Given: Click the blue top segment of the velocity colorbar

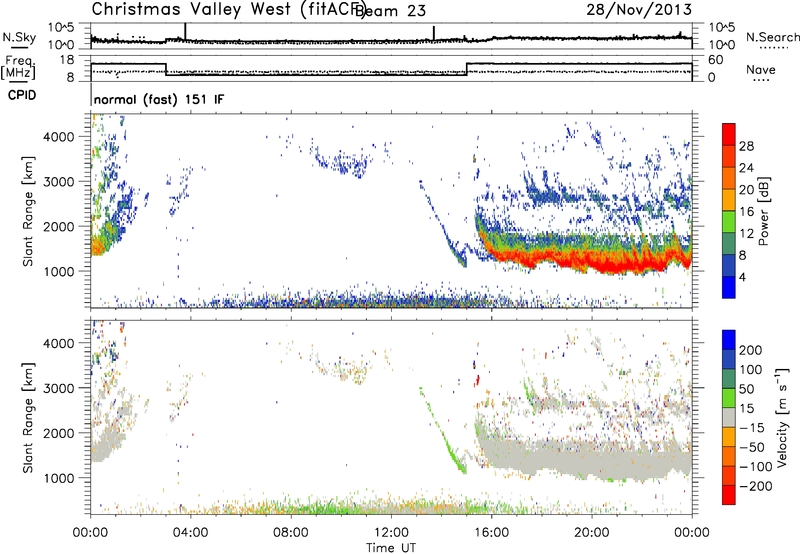Looking at the screenshot, I should coord(729,340).
